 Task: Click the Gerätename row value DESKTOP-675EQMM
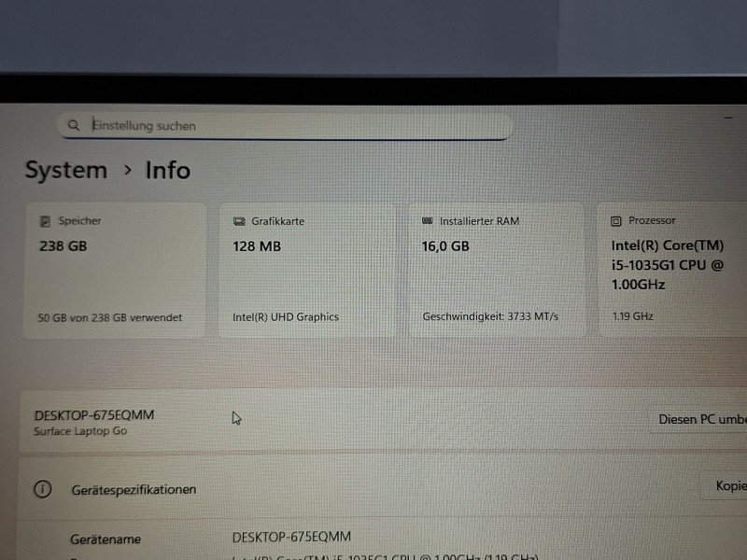click(291, 538)
